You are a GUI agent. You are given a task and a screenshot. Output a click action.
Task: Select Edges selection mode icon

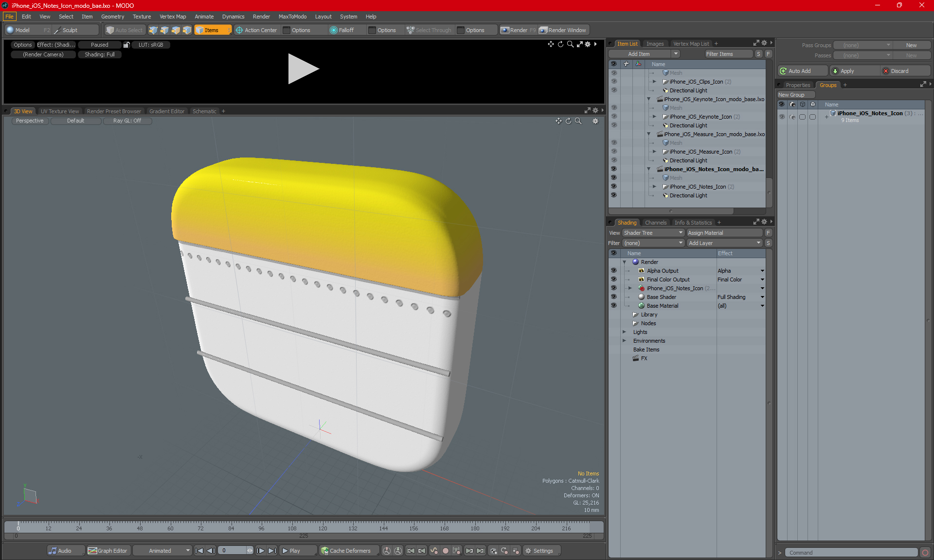click(164, 30)
